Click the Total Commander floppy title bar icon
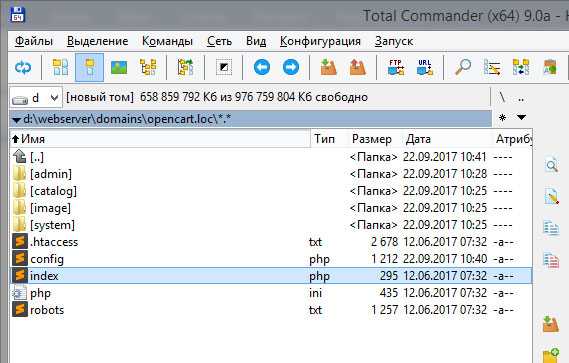Screen dimensions: 569x363 tap(17, 15)
